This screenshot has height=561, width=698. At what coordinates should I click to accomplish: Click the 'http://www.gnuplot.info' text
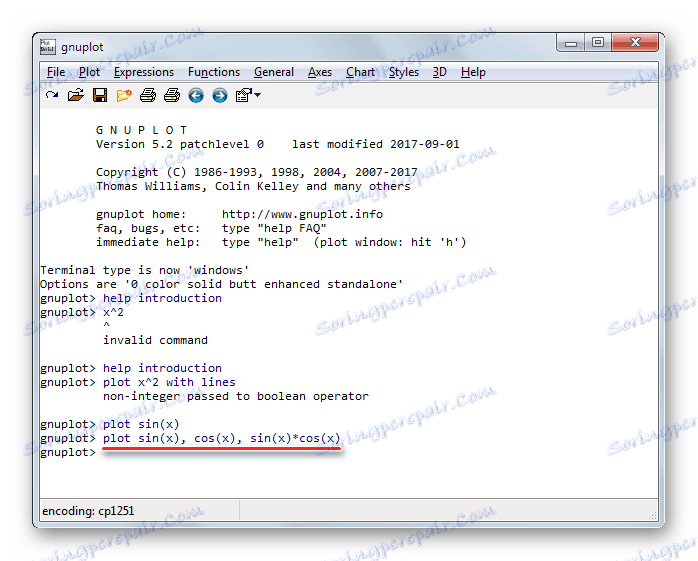[302, 215]
